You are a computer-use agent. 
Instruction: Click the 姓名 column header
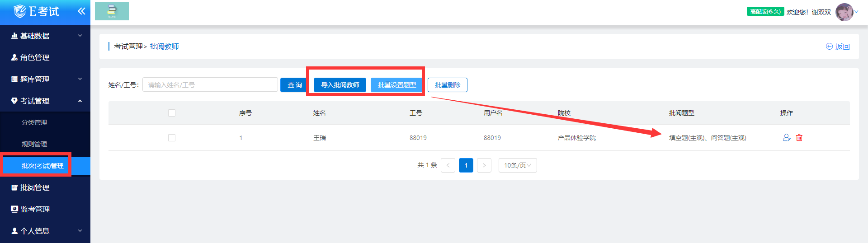click(320, 113)
